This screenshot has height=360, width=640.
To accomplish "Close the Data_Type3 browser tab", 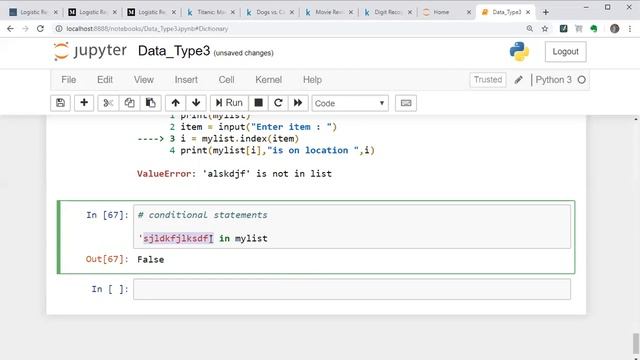I will 528,12.
